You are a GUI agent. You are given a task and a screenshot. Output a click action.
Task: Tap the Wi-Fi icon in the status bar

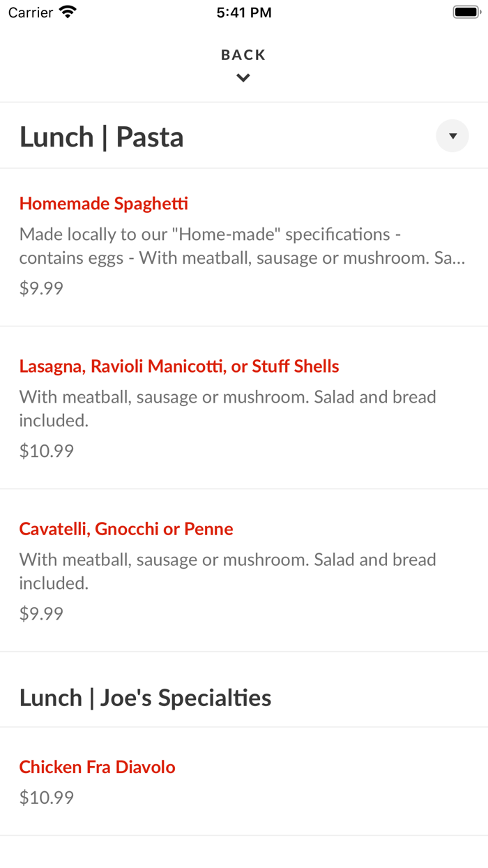[66, 12]
